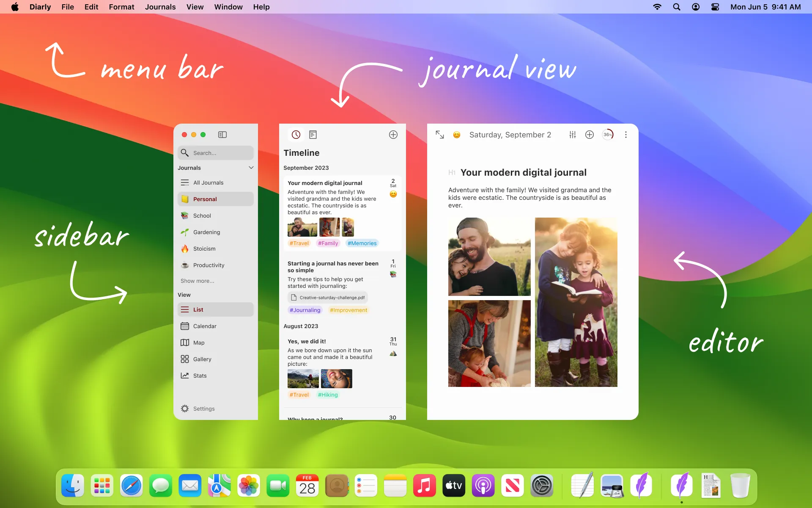Click the Wi-Fi status icon
812x508 pixels.
coord(657,7)
